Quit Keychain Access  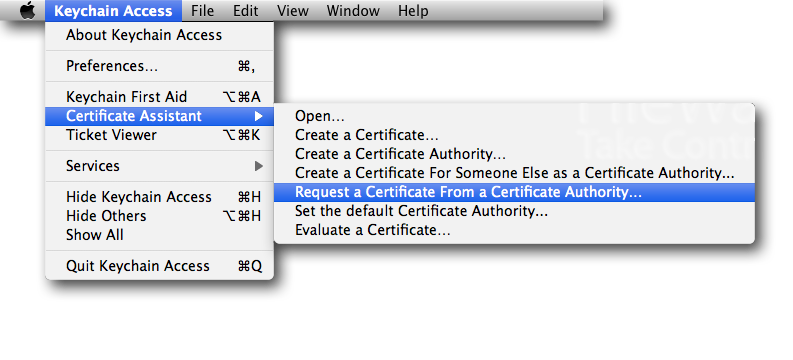pos(159,266)
